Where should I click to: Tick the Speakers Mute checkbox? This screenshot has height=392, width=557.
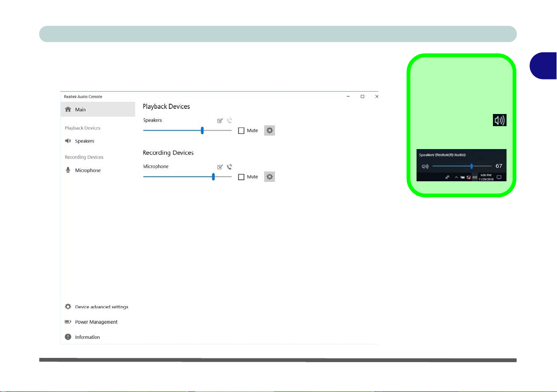tap(241, 130)
